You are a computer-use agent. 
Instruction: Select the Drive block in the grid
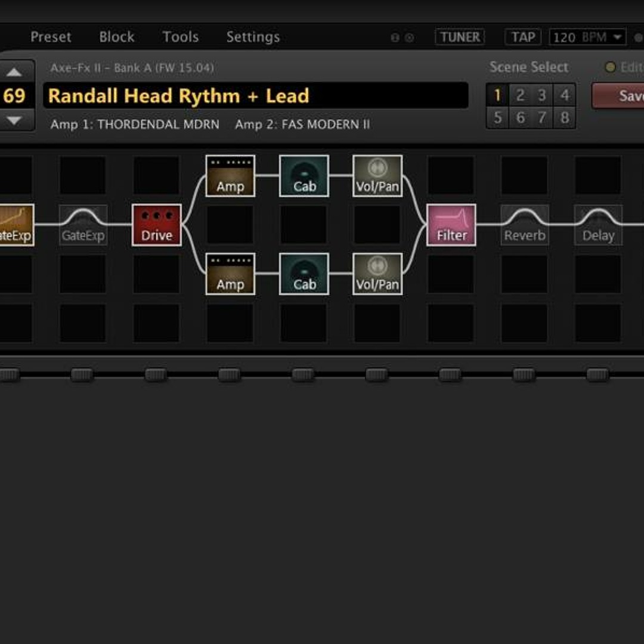[156, 225]
